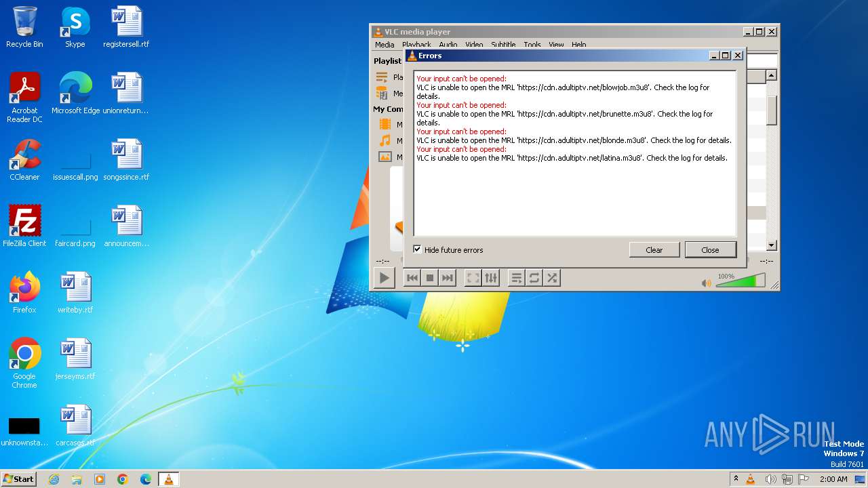
Task: Open the Audio menu in VLC
Action: pos(448,45)
